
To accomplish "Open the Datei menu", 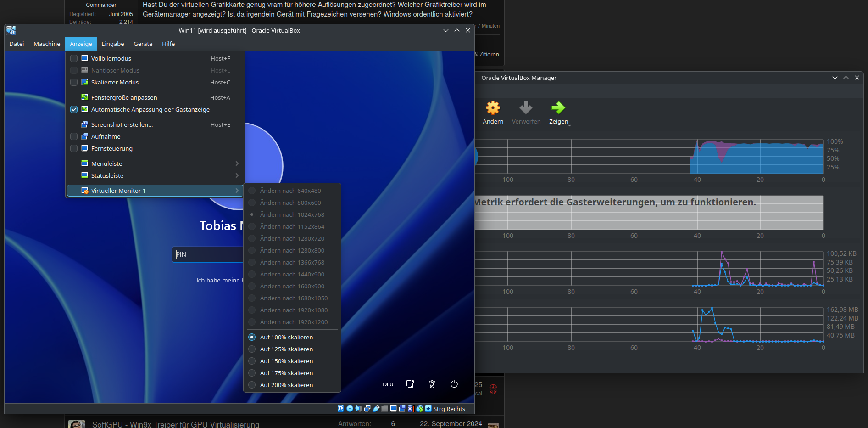I will (17, 44).
